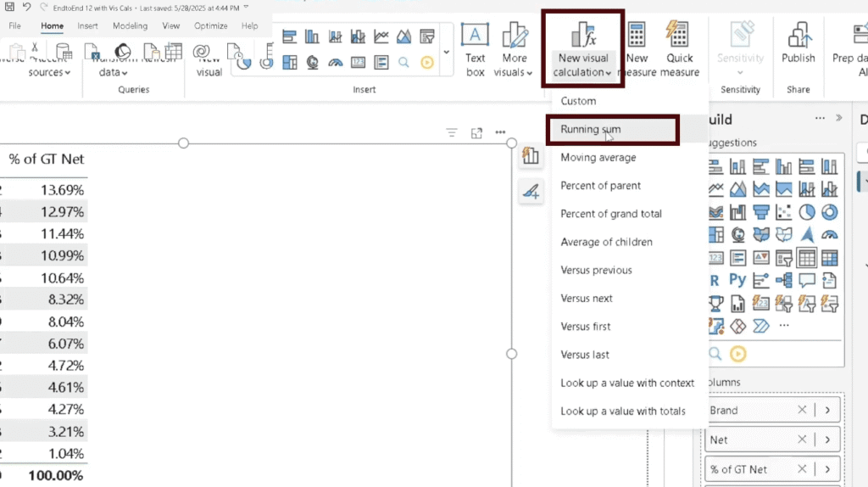The width and height of the screenshot is (868, 487).
Task: Insert a stacked bar chart from ribbon gallery
Action: [x=289, y=37]
